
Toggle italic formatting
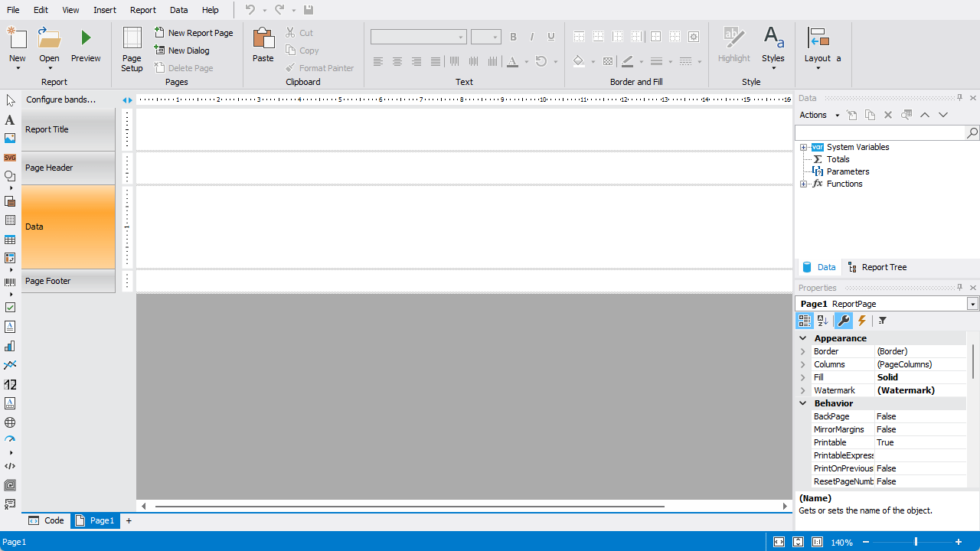pyautogui.click(x=532, y=37)
